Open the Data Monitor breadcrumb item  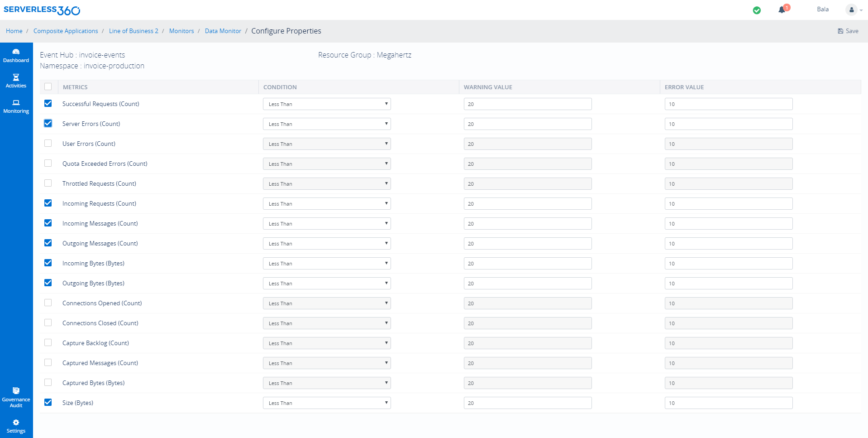tap(223, 31)
